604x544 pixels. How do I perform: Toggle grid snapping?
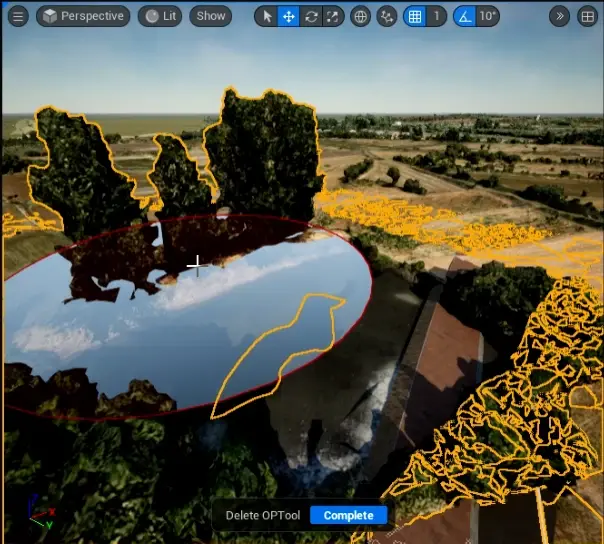415,16
